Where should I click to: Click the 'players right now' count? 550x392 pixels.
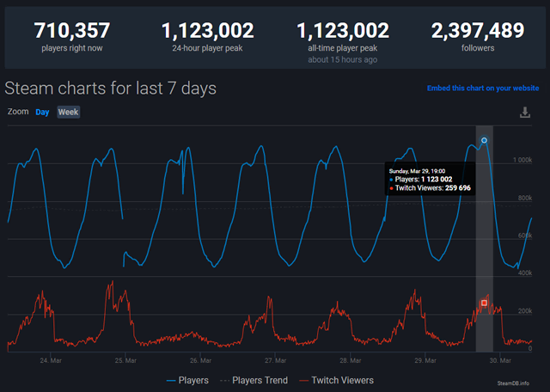[x=72, y=32]
